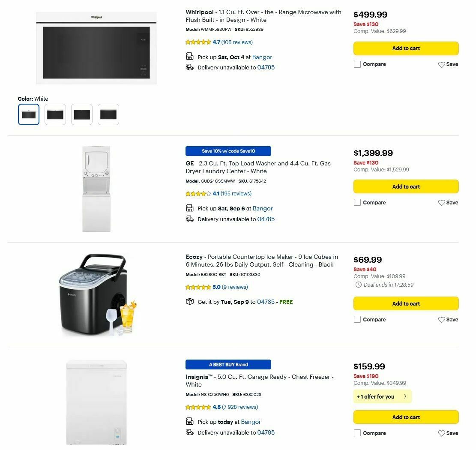Image resolution: width=476 pixels, height=450 pixels.
Task: Save the Whirlpool microwave using the heart icon
Action: 442,64
